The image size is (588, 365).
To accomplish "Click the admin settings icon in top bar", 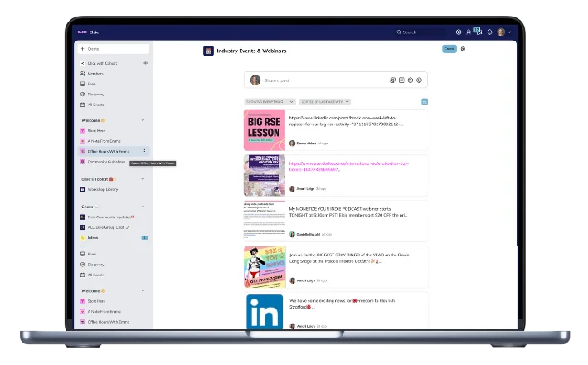I will coord(459,32).
